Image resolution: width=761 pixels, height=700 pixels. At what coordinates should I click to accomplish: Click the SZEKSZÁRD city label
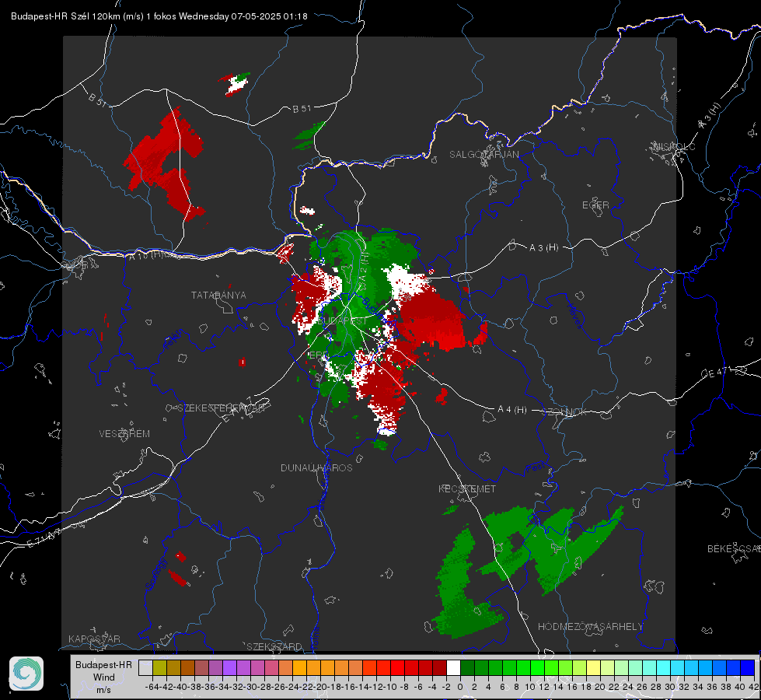274,646
